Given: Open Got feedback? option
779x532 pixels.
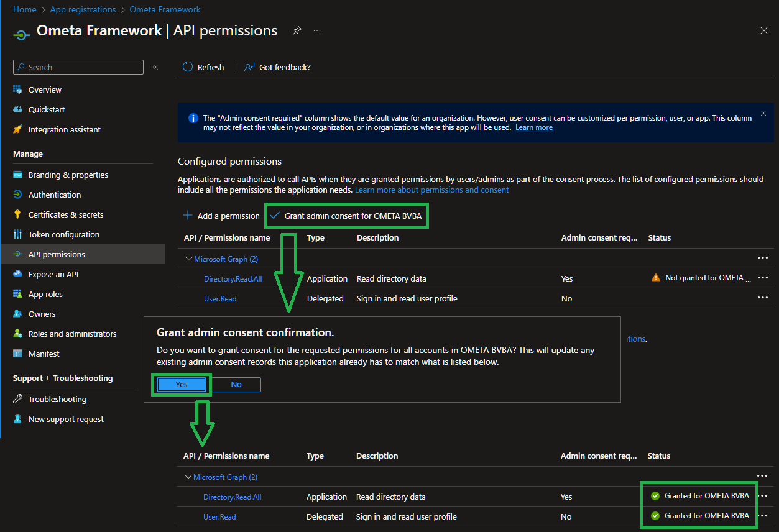Looking at the screenshot, I should 277,67.
